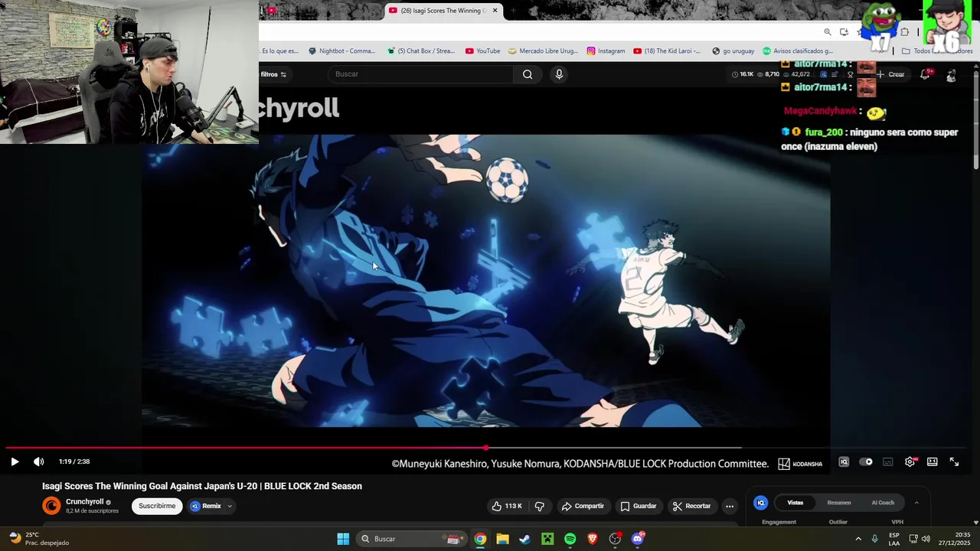Click the browser zoom magnifier icon

(x=828, y=32)
